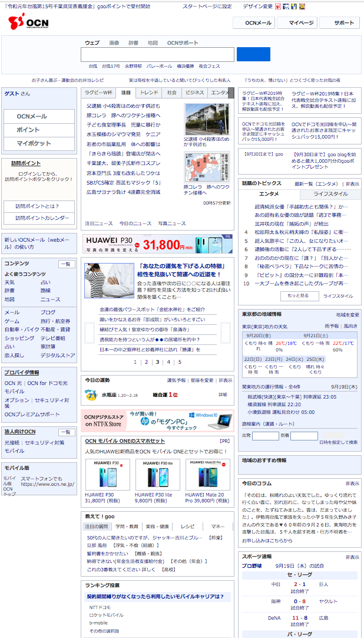Open 総武線(快速) delay information entry

click(x=292, y=397)
